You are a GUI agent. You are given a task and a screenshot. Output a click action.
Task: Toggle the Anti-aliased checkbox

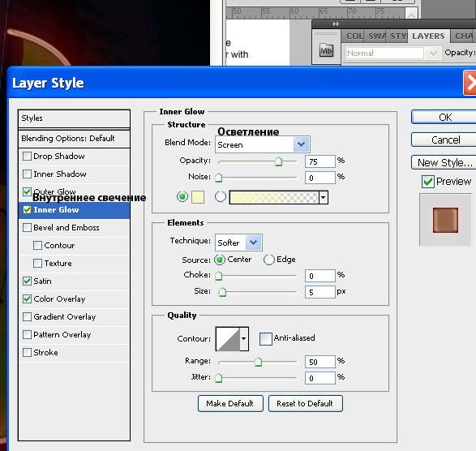[266, 338]
